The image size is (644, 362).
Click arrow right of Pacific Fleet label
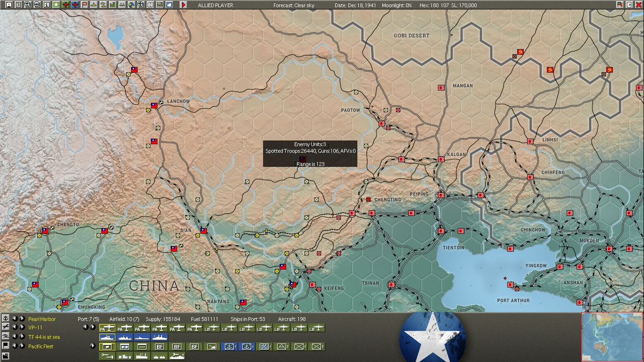[93, 346]
